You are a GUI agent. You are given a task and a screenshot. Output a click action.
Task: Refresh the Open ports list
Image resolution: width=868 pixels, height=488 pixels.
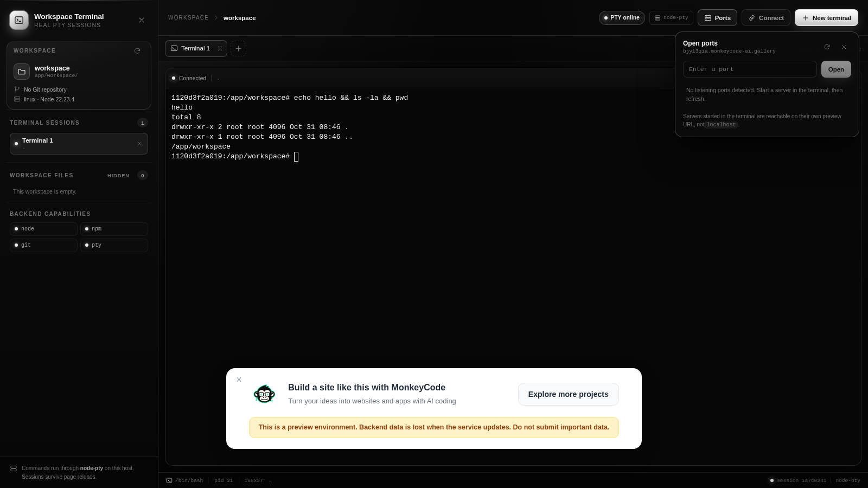(827, 47)
